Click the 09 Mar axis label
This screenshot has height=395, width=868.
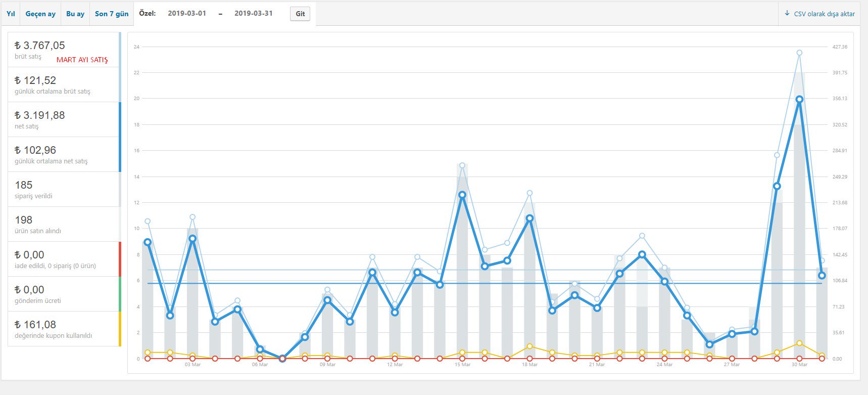pos(327,365)
